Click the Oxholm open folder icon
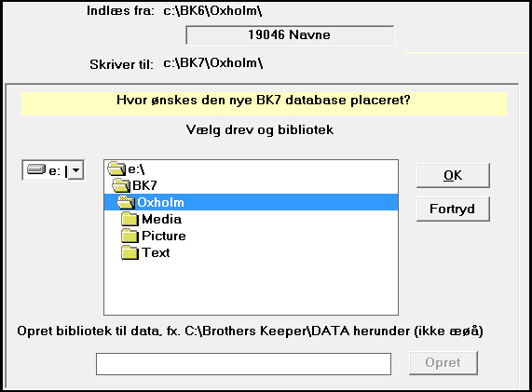 (x=126, y=202)
